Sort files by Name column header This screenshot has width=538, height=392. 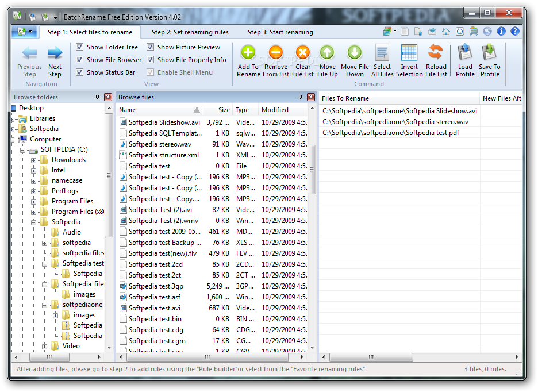160,110
